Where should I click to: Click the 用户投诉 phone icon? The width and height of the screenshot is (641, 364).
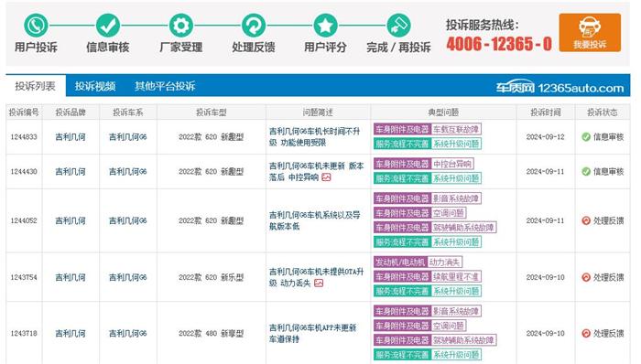(x=36, y=26)
